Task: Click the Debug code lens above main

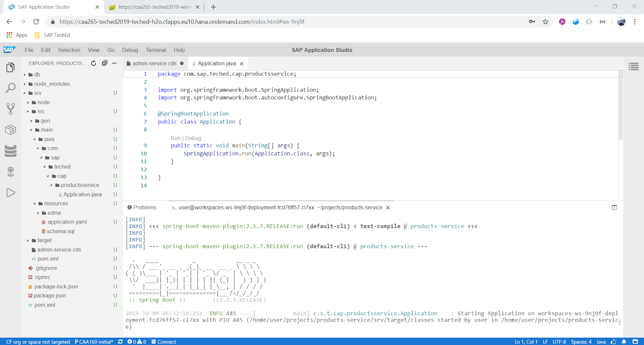Action: 193,138
